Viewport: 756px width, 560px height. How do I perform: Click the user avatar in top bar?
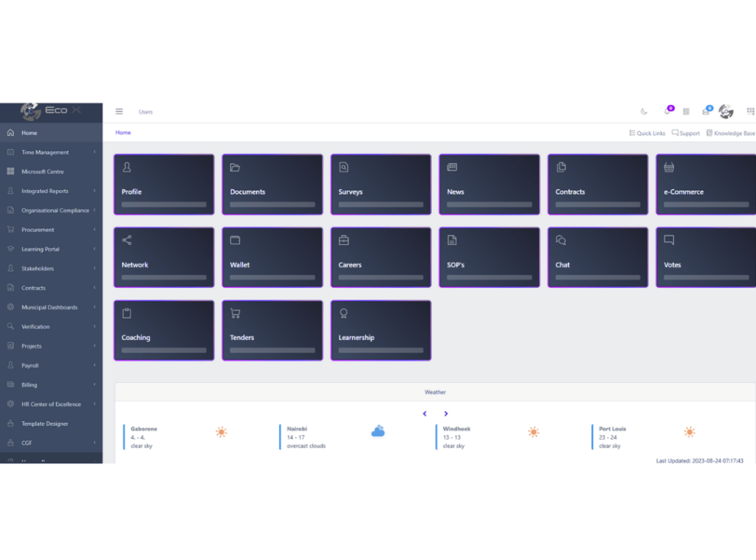tap(726, 111)
